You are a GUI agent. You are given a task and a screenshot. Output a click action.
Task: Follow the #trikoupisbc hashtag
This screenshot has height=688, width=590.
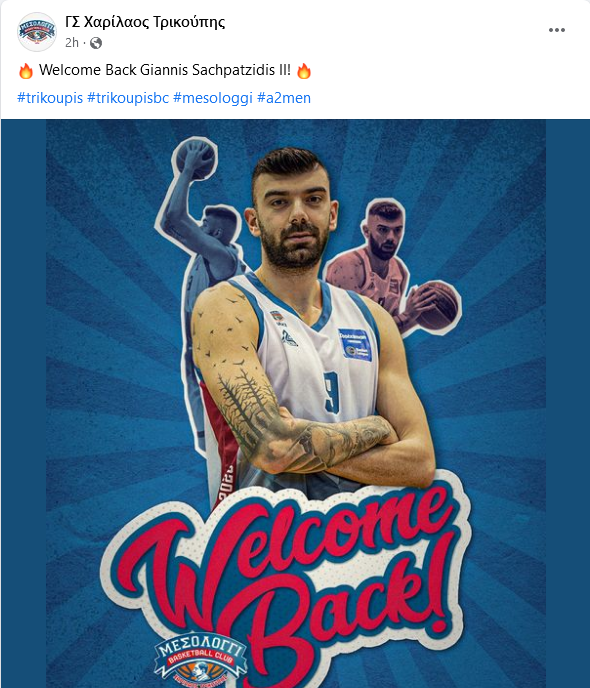(x=128, y=97)
